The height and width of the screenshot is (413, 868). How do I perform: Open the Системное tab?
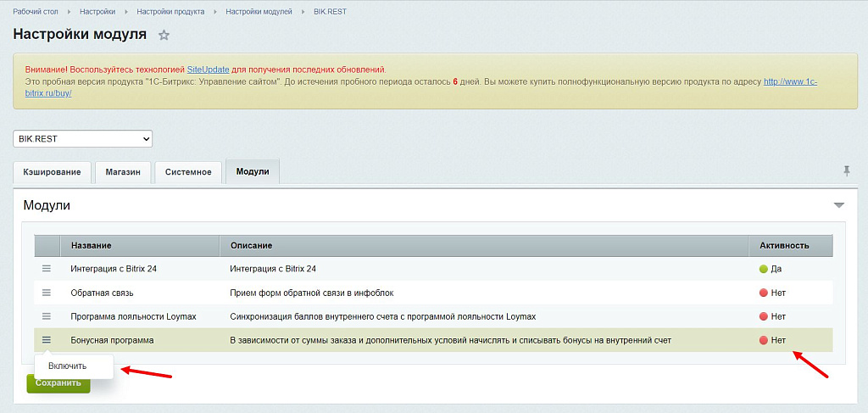pos(188,172)
